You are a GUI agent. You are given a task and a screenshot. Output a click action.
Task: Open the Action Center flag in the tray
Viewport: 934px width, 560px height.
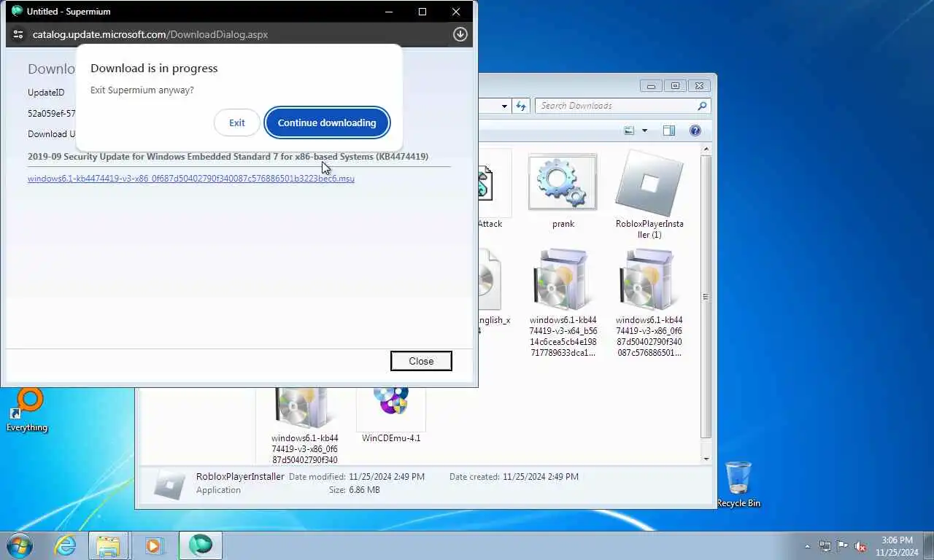pyautogui.click(x=843, y=546)
